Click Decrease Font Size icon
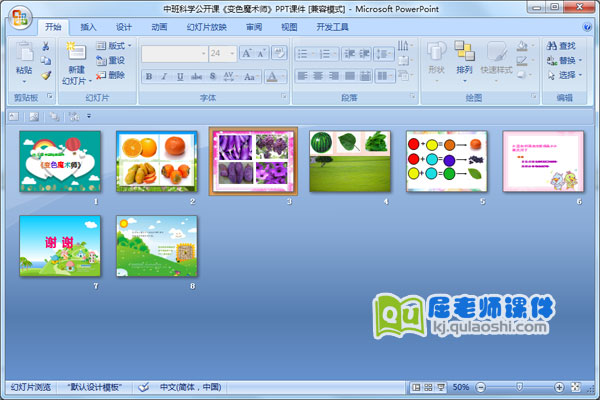Screen dimensions: 600x400 point(262,53)
